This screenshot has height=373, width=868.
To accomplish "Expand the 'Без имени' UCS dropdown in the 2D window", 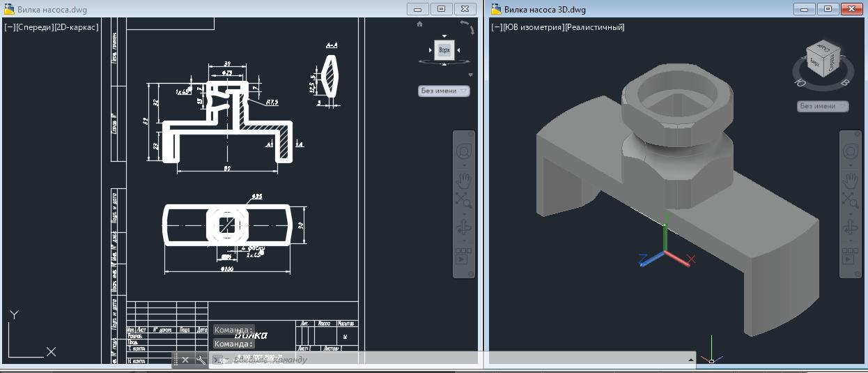I will [x=444, y=91].
